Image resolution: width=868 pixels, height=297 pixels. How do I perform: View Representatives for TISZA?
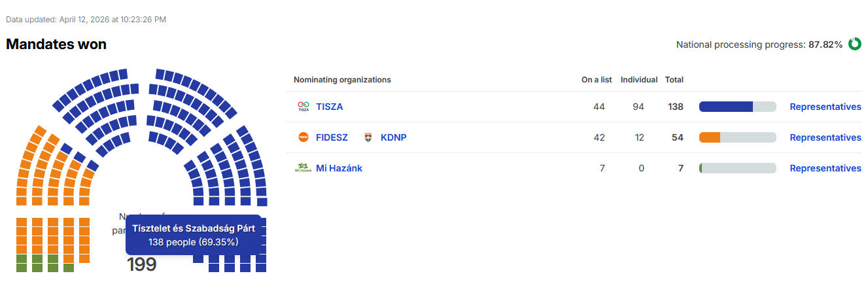[x=825, y=107]
